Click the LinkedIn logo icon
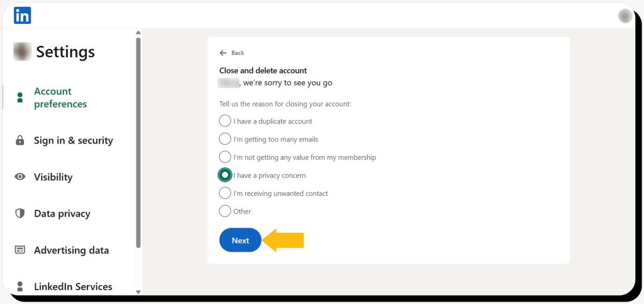 [22, 16]
